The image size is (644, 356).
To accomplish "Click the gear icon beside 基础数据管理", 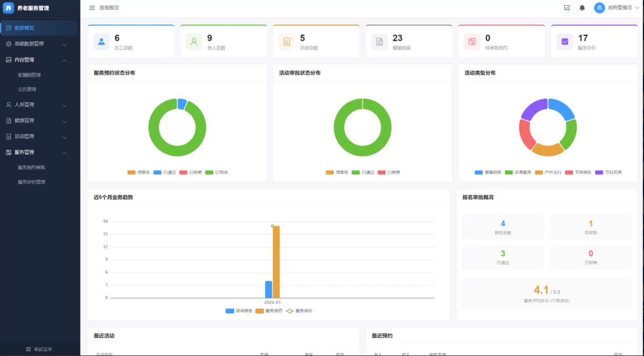I will pos(9,44).
